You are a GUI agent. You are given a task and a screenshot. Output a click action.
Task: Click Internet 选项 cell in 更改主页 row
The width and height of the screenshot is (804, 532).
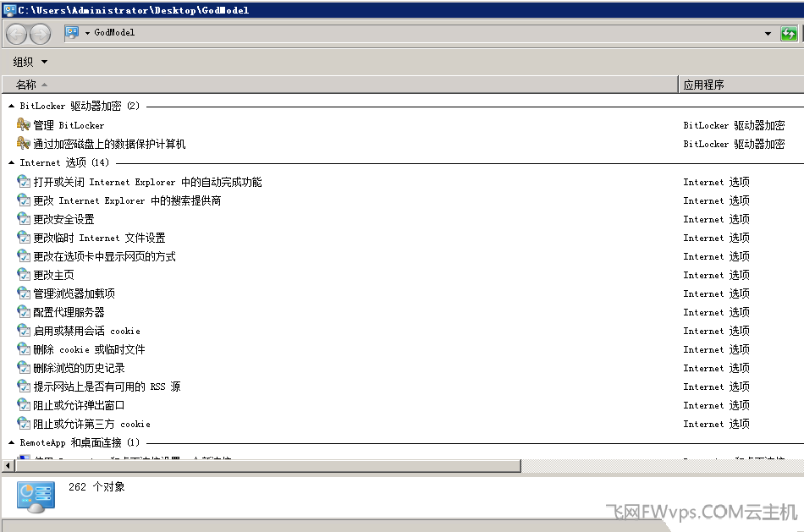[716, 276]
